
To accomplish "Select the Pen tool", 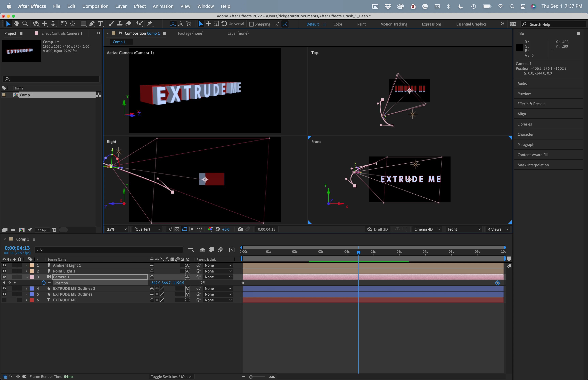I will click(92, 24).
